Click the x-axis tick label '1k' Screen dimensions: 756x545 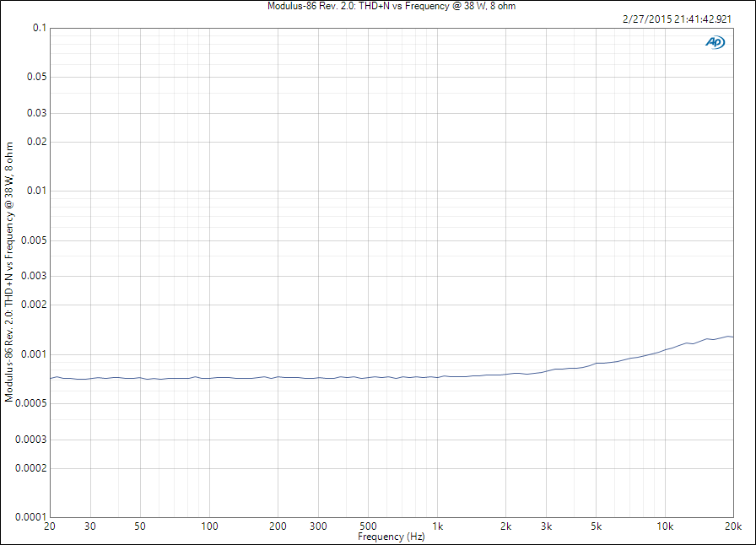pyautogui.click(x=437, y=526)
